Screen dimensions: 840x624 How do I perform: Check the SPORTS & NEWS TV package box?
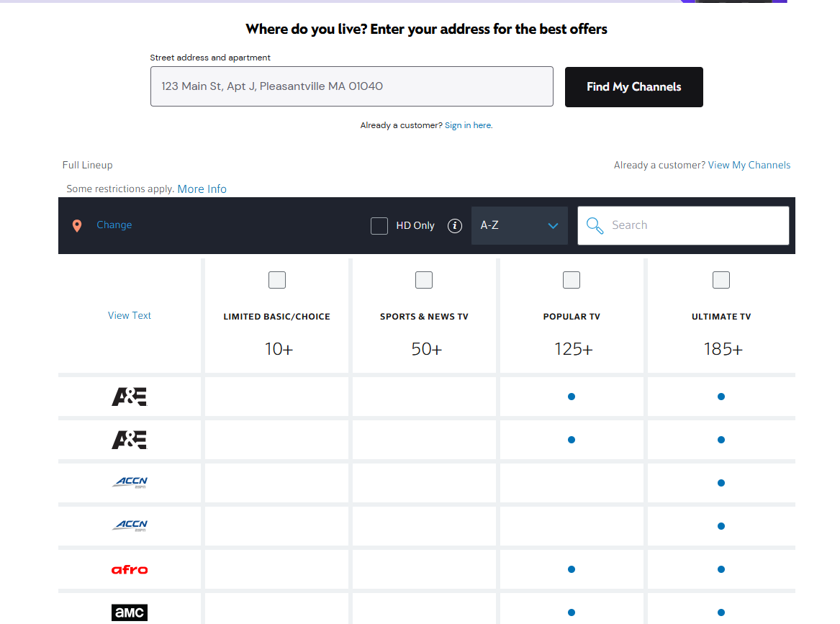pos(423,280)
